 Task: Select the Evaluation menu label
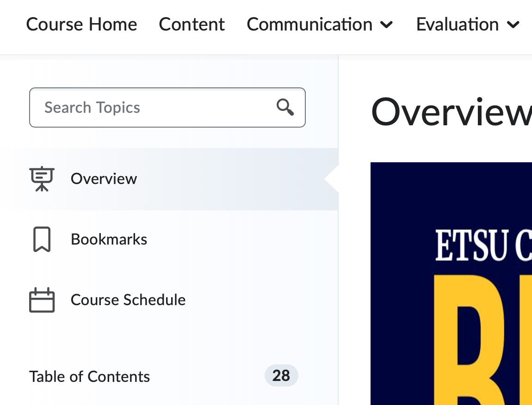[457, 24]
